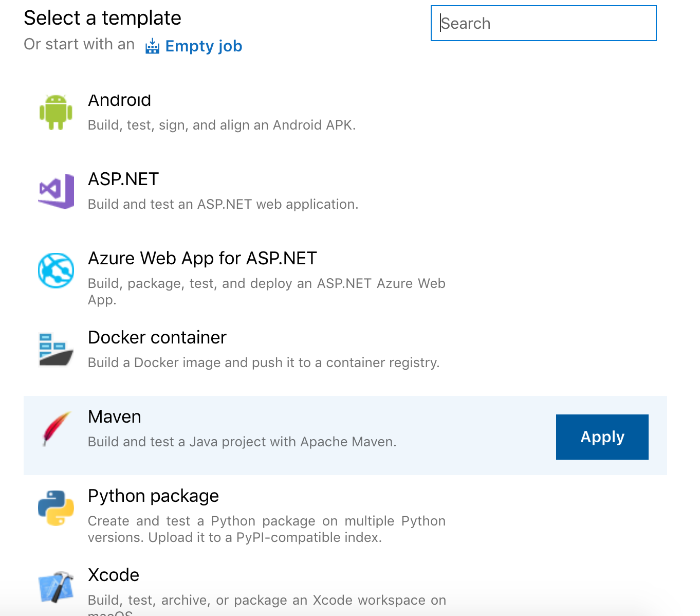Viewport: 700px width, 616px height.
Task: Apply the Maven template
Action: tap(602, 437)
